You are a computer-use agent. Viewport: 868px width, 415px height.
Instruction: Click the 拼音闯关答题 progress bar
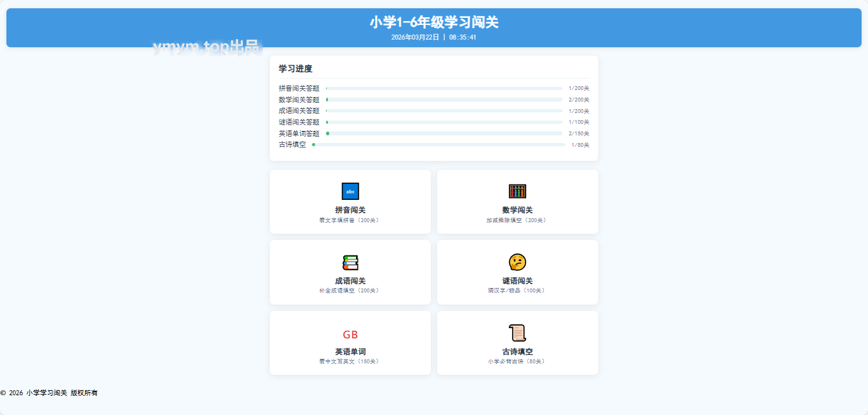[x=444, y=89]
